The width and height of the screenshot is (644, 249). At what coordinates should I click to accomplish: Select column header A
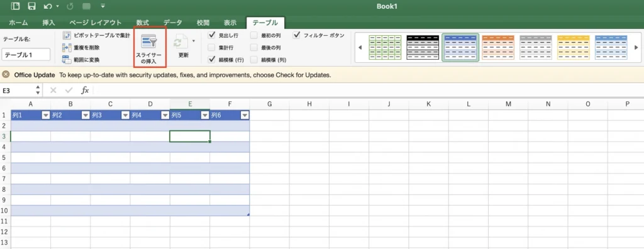pos(31,104)
